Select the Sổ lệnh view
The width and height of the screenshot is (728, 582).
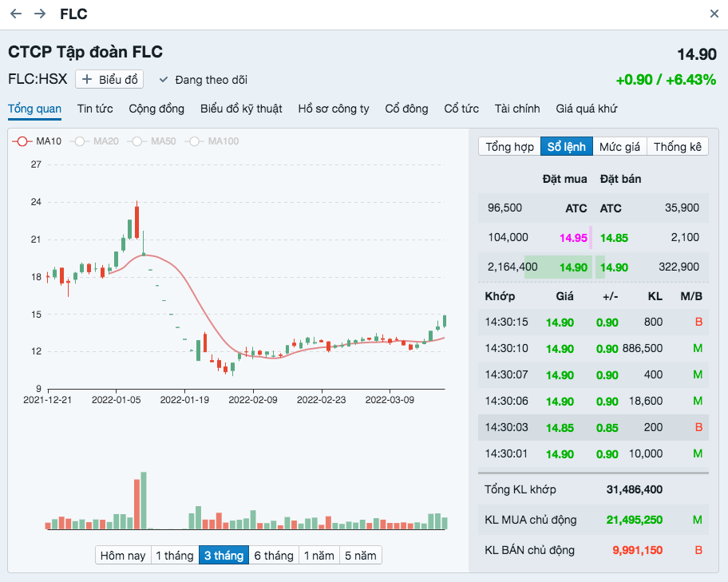pos(567,147)
